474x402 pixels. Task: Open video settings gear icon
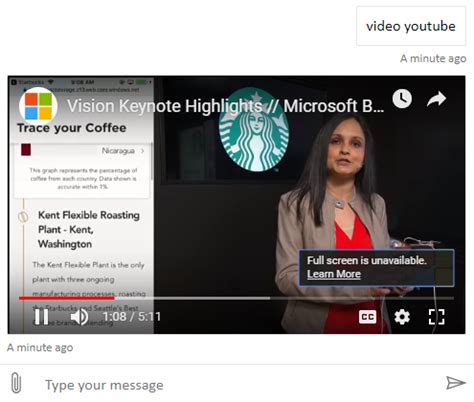[402, 317]
